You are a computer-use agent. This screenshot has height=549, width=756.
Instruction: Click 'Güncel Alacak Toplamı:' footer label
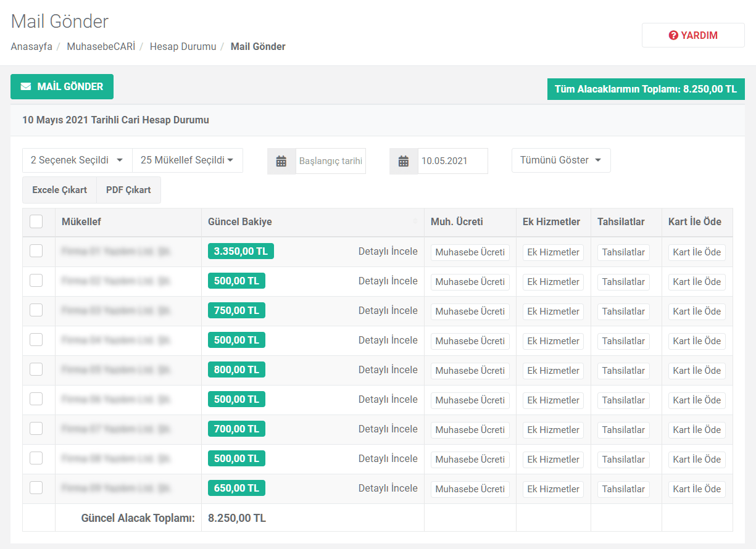click(x=138, y=518)
